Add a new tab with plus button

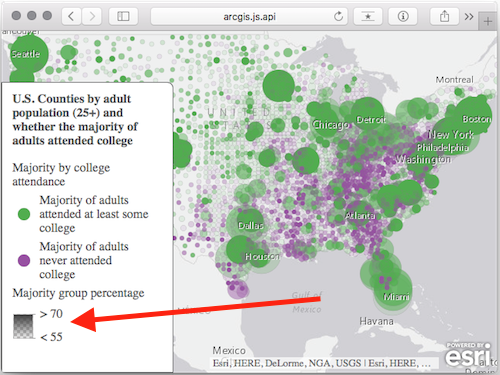click(x=488, y=22)
